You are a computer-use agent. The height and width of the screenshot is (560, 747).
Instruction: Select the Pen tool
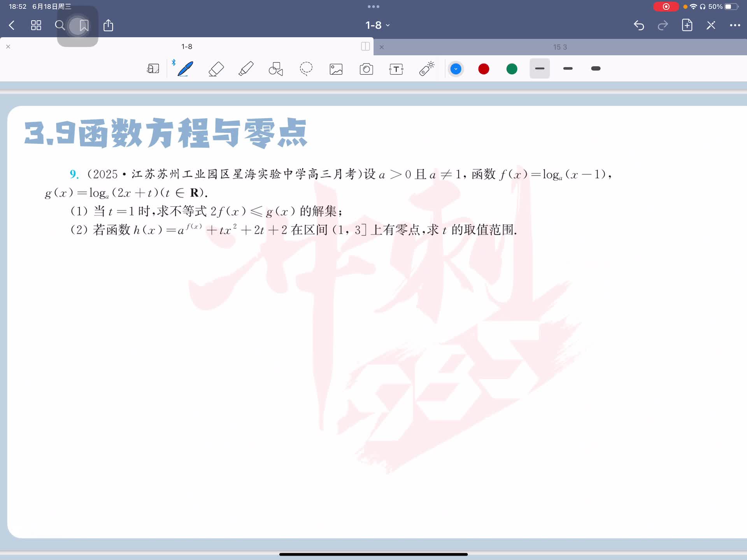185,69
